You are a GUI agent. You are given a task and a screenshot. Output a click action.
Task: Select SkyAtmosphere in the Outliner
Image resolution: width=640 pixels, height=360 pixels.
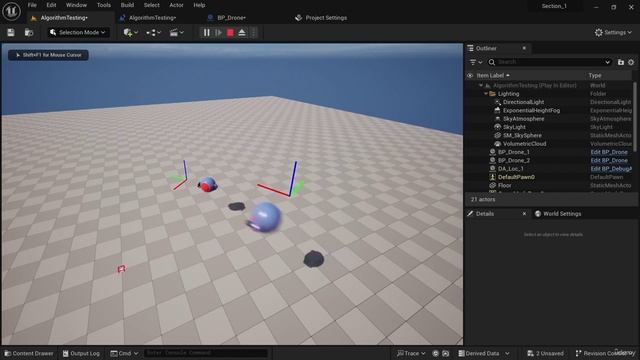tap(523, 119)
